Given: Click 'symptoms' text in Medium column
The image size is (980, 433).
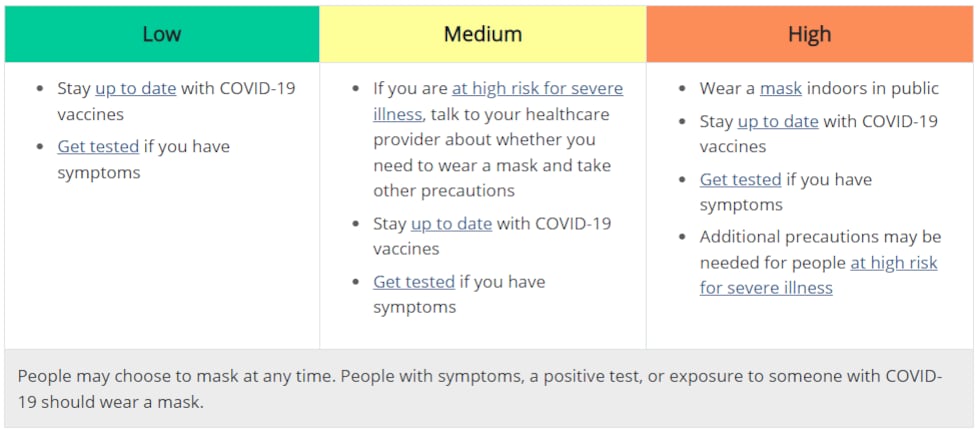Looking at the screenshot, I should pyautogui.click(x=415, y=307).
